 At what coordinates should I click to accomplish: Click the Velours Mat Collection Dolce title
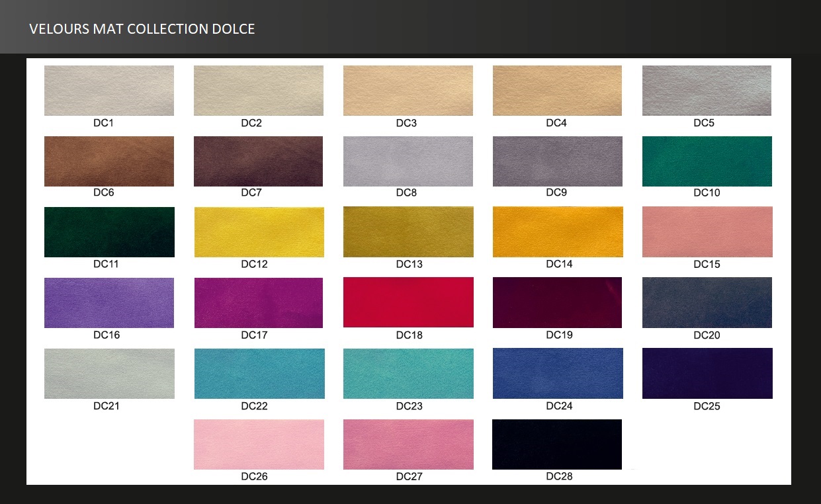142,29
